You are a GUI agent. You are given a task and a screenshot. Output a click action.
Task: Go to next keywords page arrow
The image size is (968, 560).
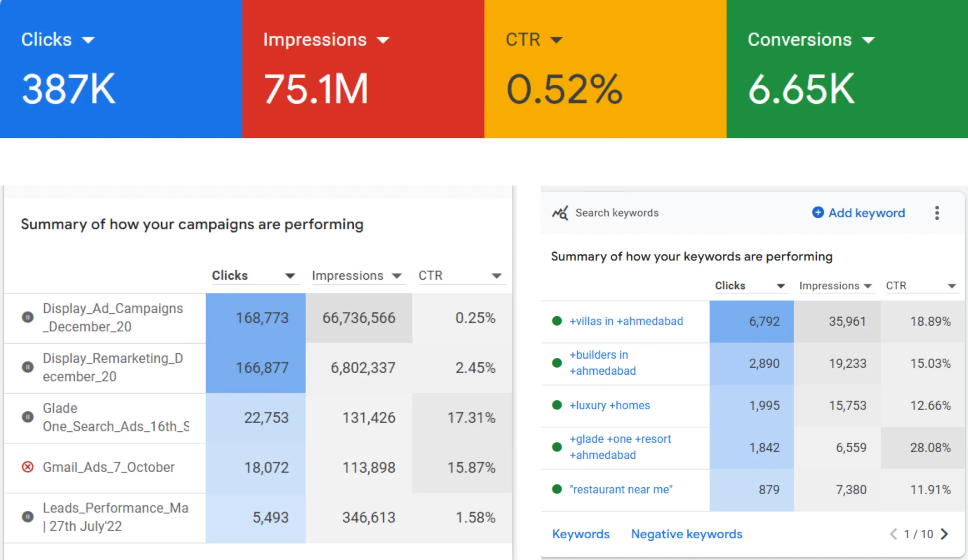point(945,534)
